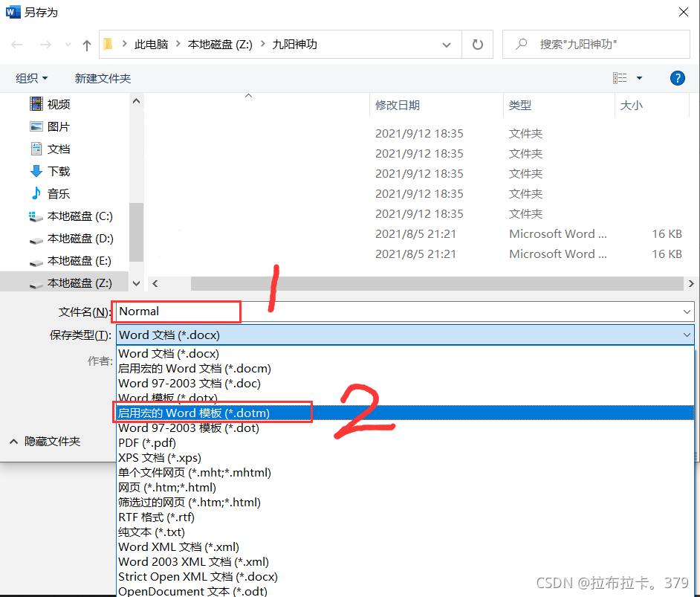Go forward arrow in navigation bar
The height and width of the screenshot is (597, 700).
[x=45, y=44]
